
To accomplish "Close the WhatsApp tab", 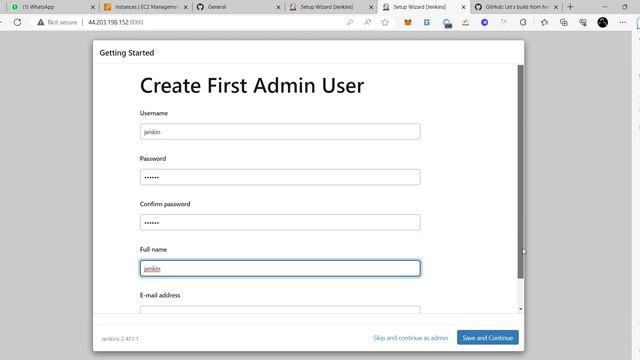I will click(x=93, y=7).
